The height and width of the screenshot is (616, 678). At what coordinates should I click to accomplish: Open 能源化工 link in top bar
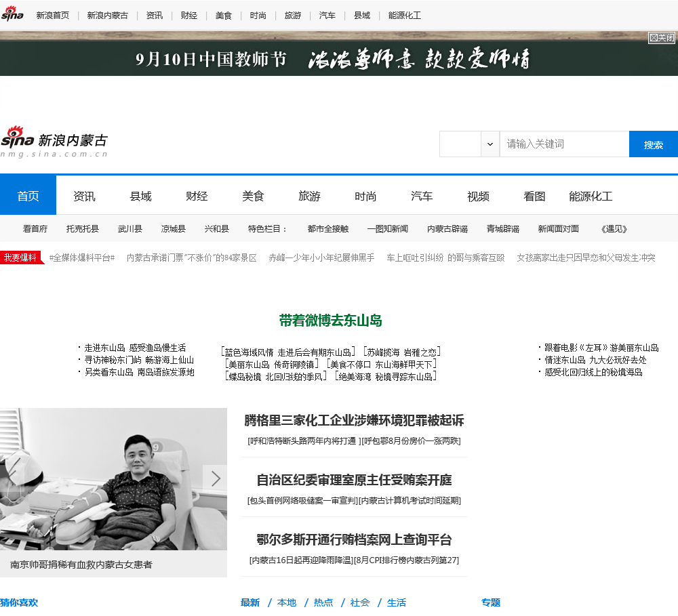(405, 16)
